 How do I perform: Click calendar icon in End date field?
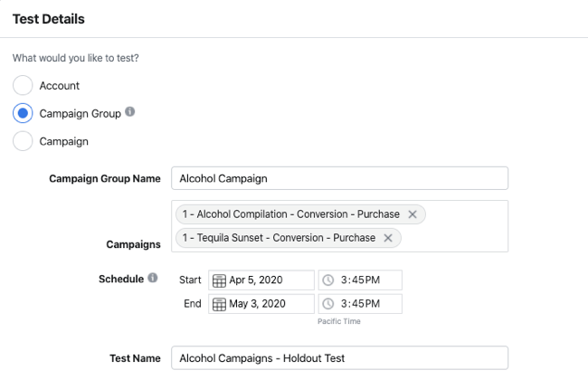pos(219,304)
